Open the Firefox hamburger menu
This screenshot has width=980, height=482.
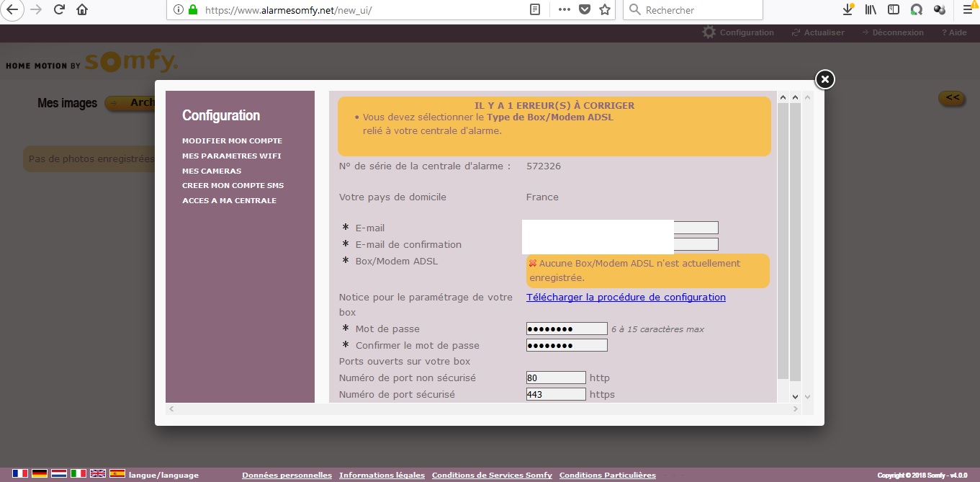point(967,10)
